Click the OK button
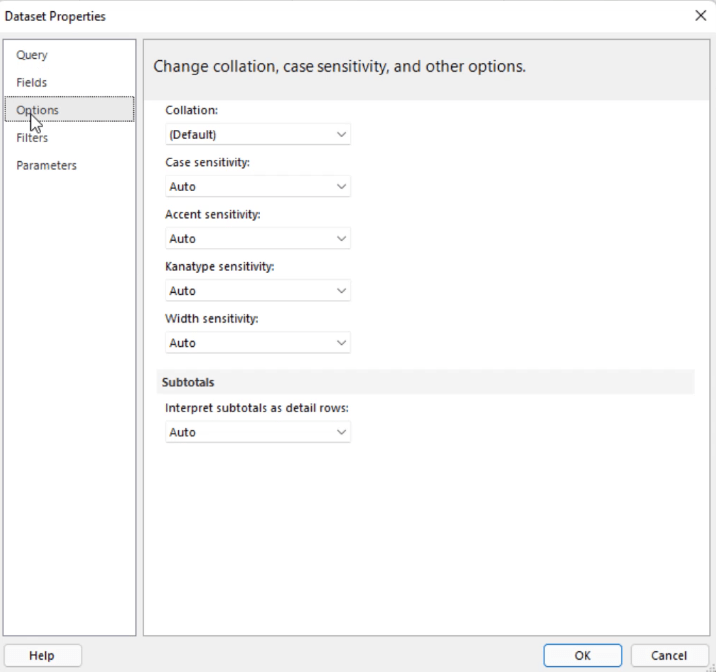 click(583, 656)
